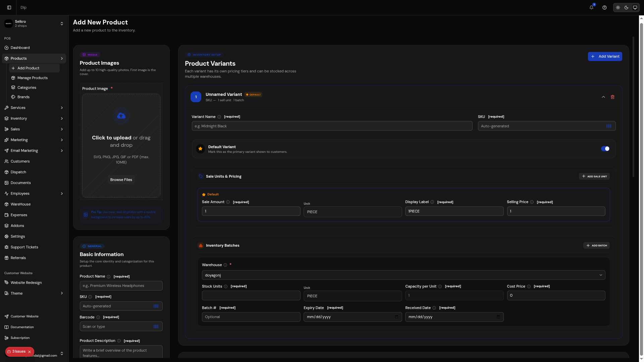Screen dimensions: 644x362
Task: Click the help question mark icon
Action: [604, 7]
